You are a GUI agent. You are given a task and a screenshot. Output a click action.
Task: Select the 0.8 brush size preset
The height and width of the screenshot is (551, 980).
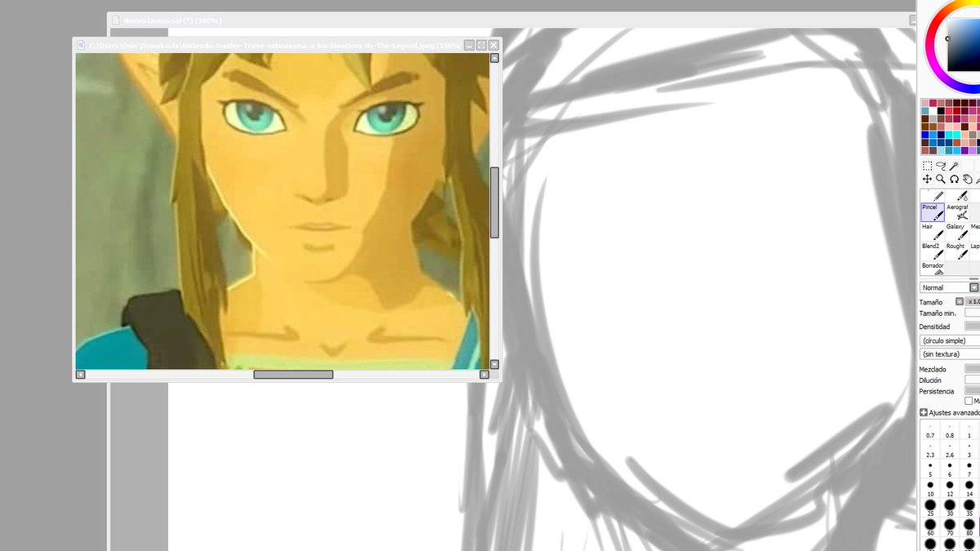click(x=950, y=430)
